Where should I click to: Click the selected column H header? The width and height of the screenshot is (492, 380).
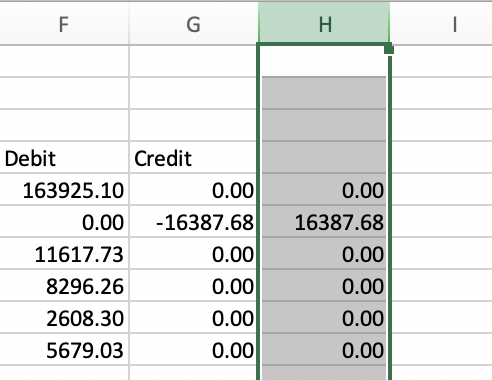[324, 23]
